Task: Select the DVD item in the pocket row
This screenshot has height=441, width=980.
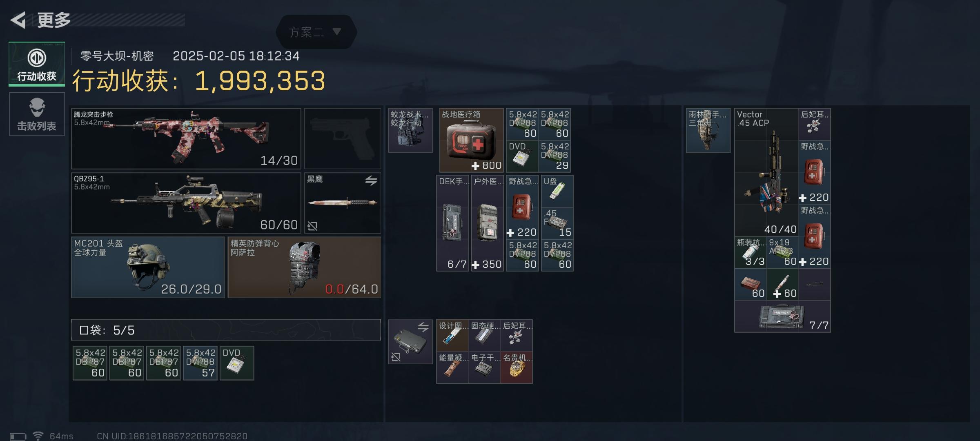Action: 237,363
